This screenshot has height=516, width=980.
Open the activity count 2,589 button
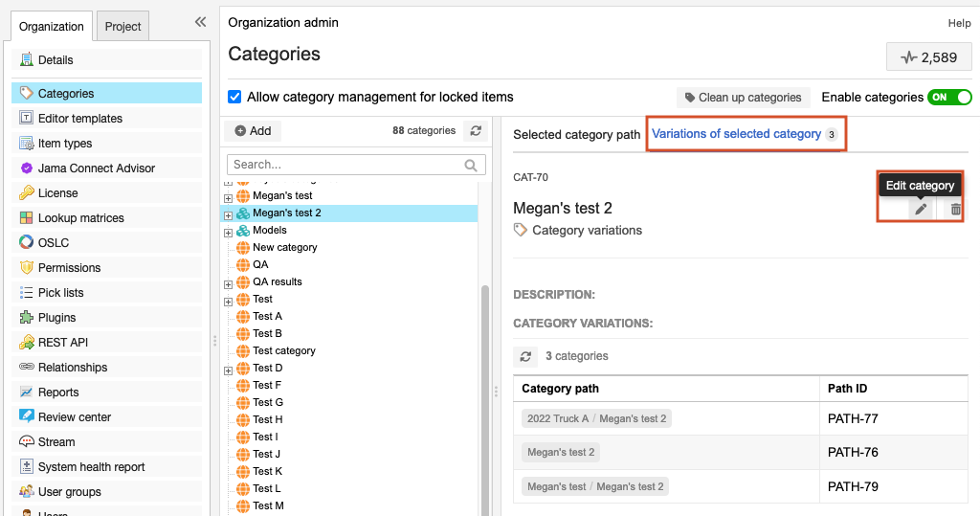coord(928,57)
